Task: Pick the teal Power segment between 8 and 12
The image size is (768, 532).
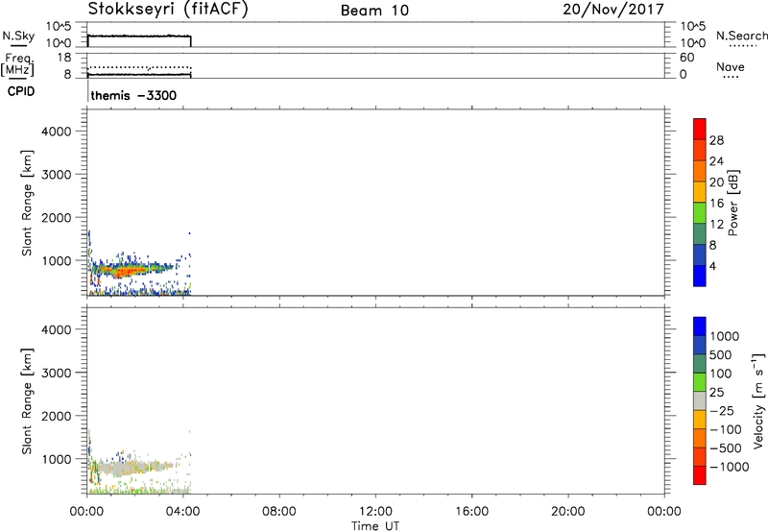Action: 700,234
